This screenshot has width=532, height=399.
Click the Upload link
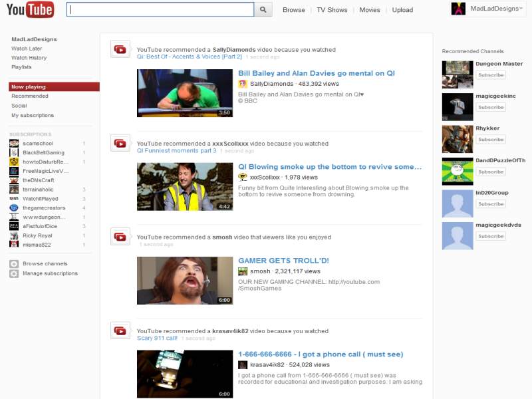(403, 10)
